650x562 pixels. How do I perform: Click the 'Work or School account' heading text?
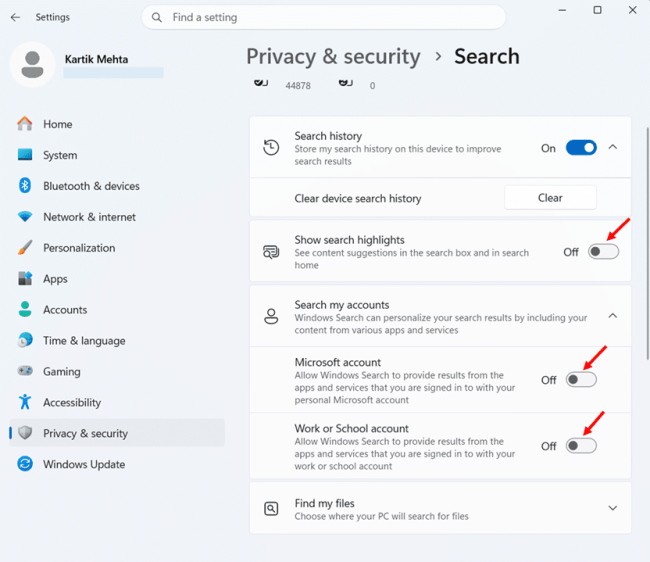(x=352, y=428)
